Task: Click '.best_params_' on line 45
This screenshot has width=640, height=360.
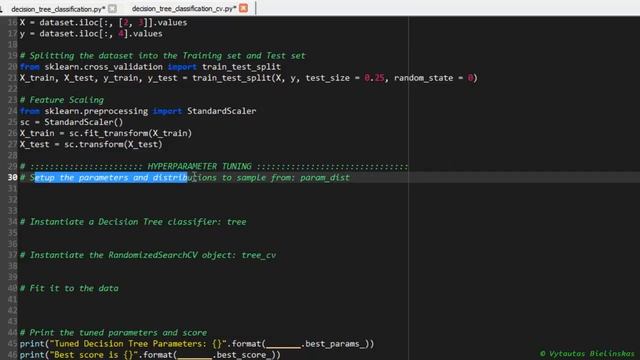Action: [332, 344]
